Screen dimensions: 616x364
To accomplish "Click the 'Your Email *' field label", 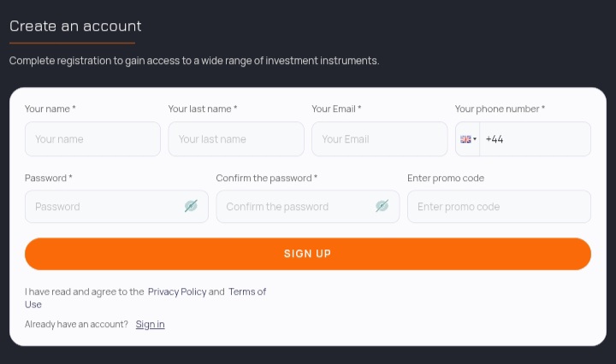I will [x=336, y=109].
